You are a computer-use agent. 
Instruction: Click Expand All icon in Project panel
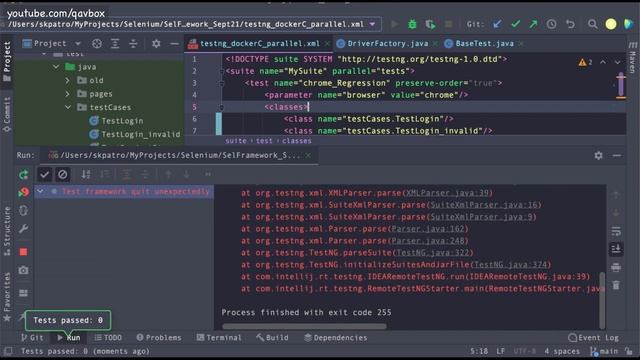[115, 43]
